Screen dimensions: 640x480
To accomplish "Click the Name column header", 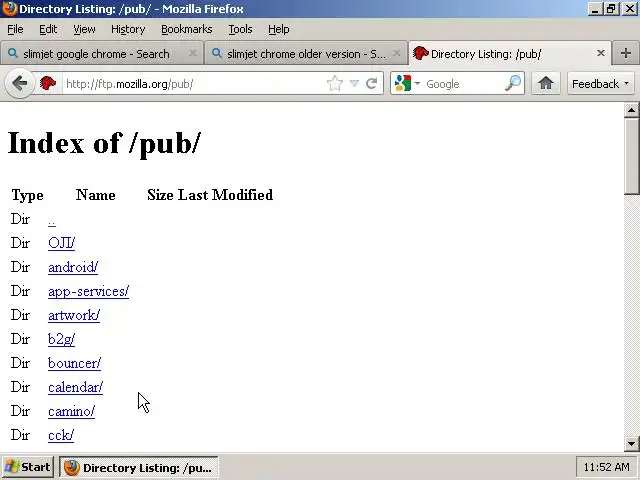I will (x=96, y=195).
